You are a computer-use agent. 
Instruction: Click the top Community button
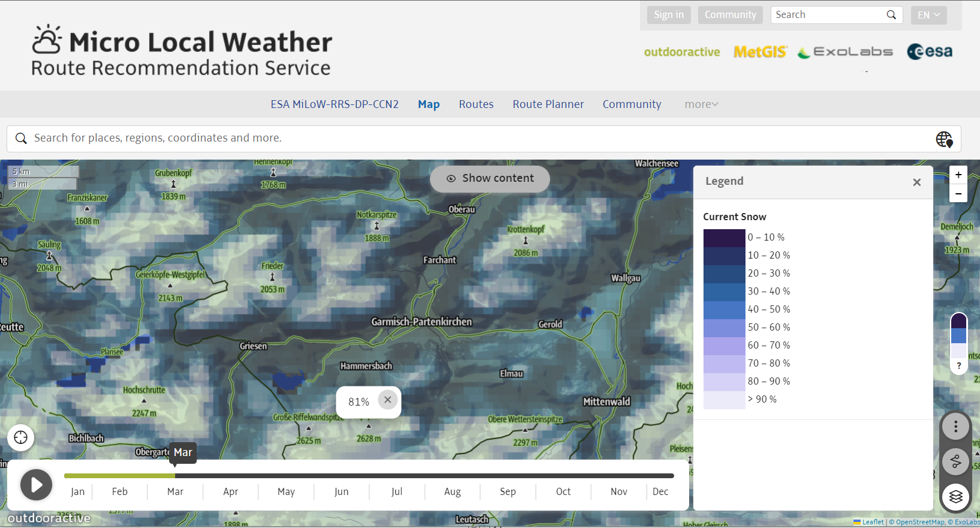731,15
